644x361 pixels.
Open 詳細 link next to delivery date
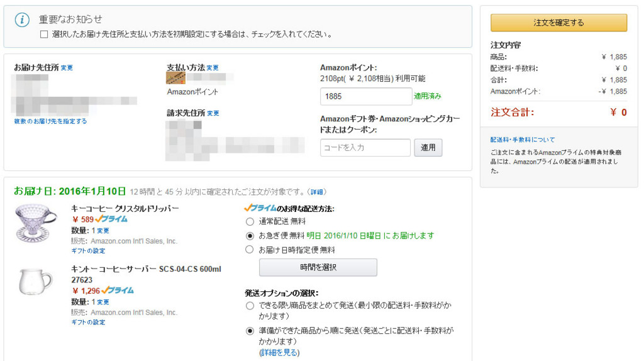tap(317, 192)
